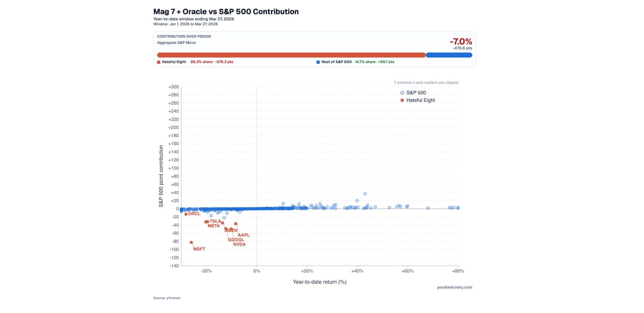Click the NVDA ticker label
644x313 pixels.
tap(239, 244)
